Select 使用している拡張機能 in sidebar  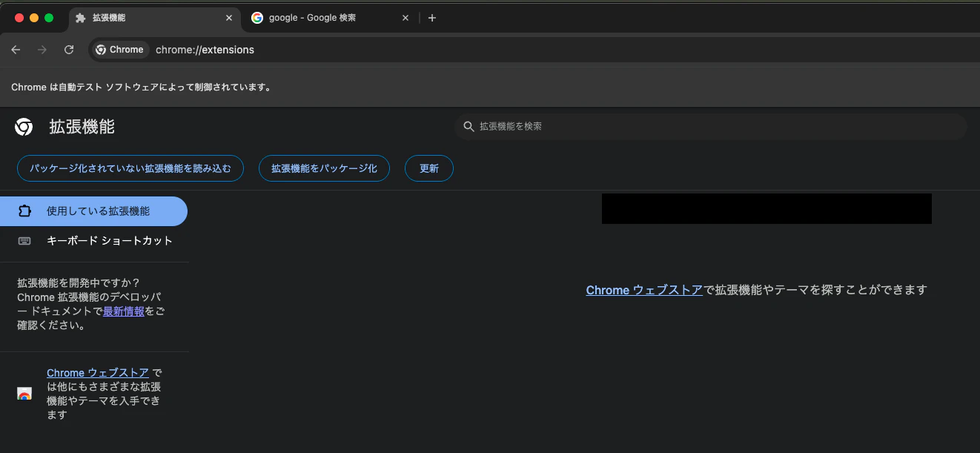(93, 211)
